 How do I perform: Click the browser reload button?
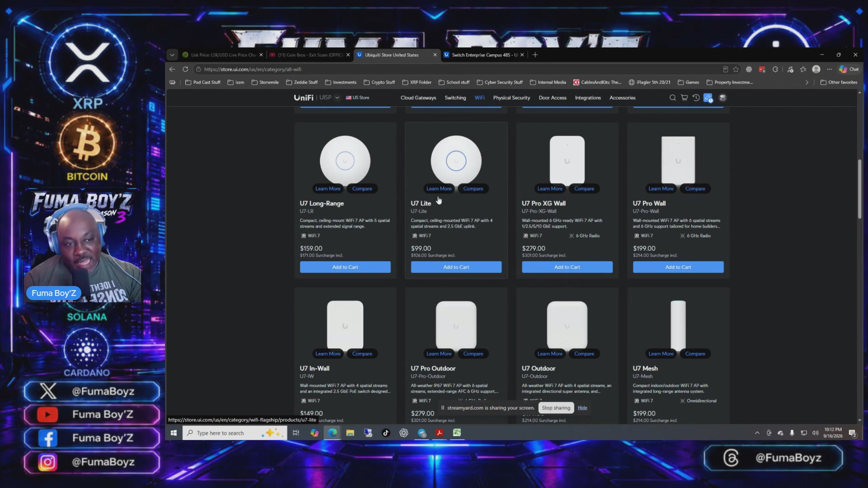coord(185,69)
